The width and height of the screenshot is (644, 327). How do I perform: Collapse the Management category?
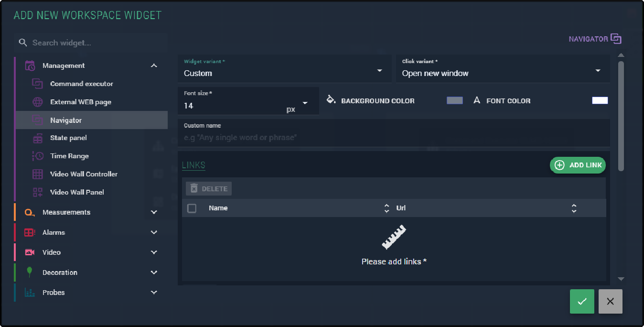point(153,65)
